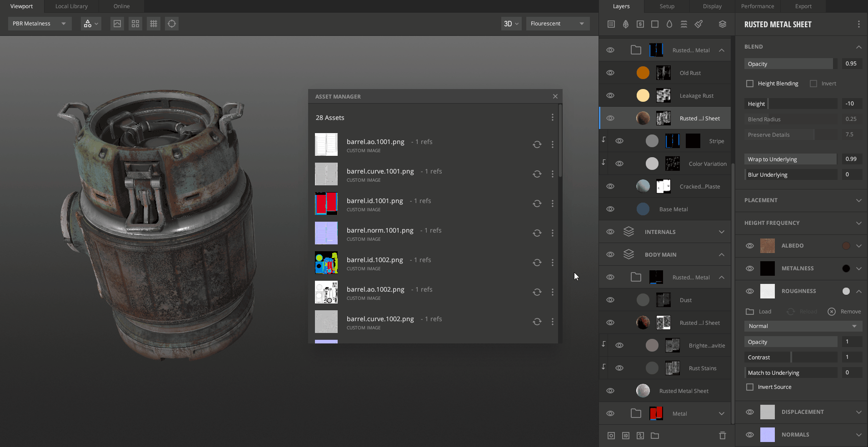
Task: Create a new layer folder with the folder icon
Action: 655,436
